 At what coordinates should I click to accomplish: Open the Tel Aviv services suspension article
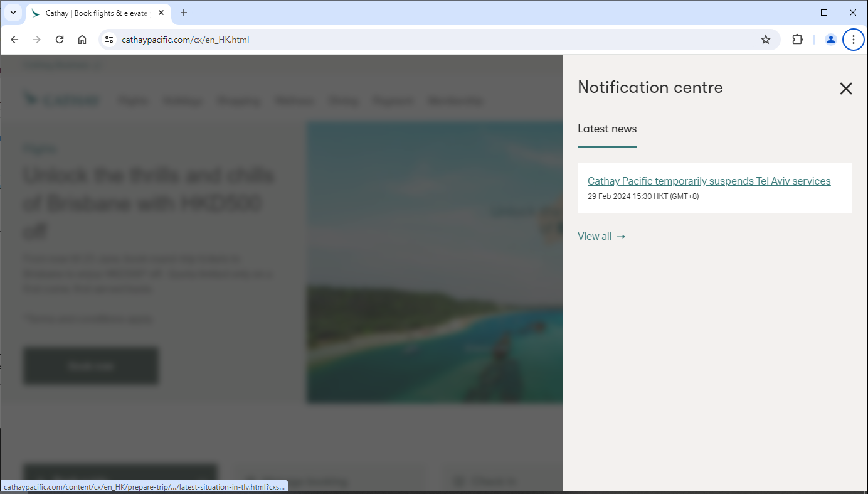click(709, 181)
